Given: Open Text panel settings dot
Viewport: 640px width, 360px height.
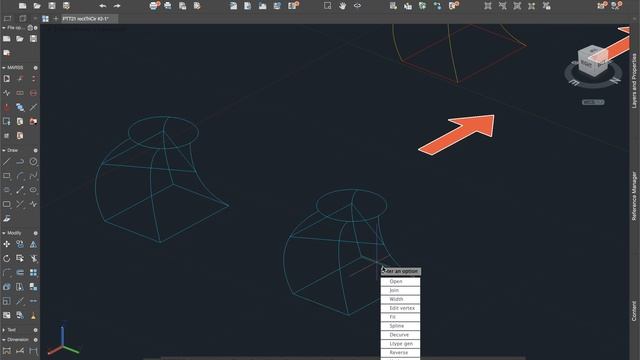Looking at the screenshot, I should point(36,330).
